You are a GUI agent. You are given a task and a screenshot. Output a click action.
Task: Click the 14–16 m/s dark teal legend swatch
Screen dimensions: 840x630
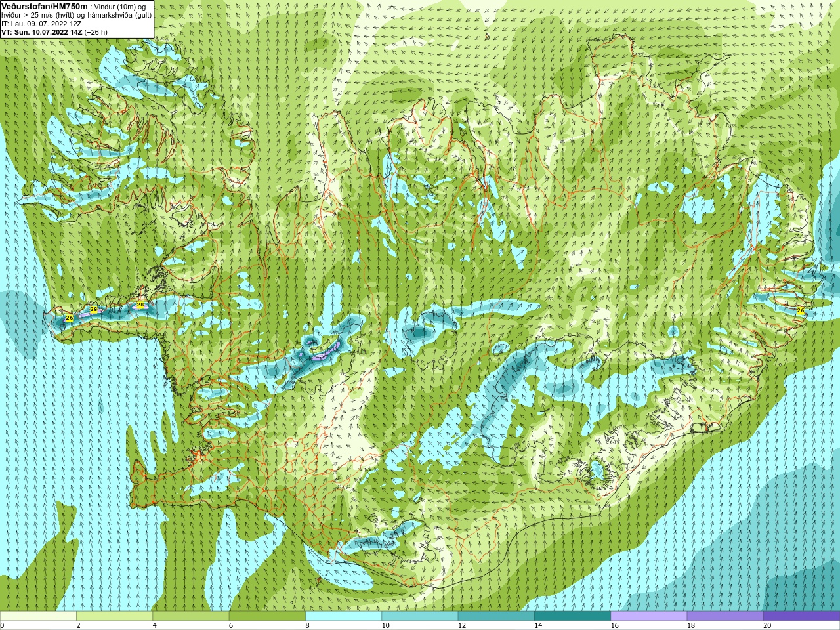point(572,616)
